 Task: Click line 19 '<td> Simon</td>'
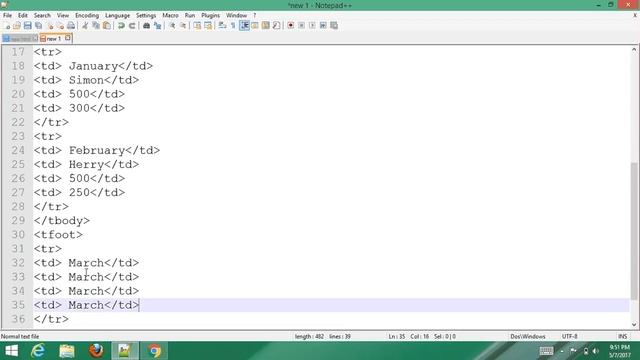tap(86, 80)
